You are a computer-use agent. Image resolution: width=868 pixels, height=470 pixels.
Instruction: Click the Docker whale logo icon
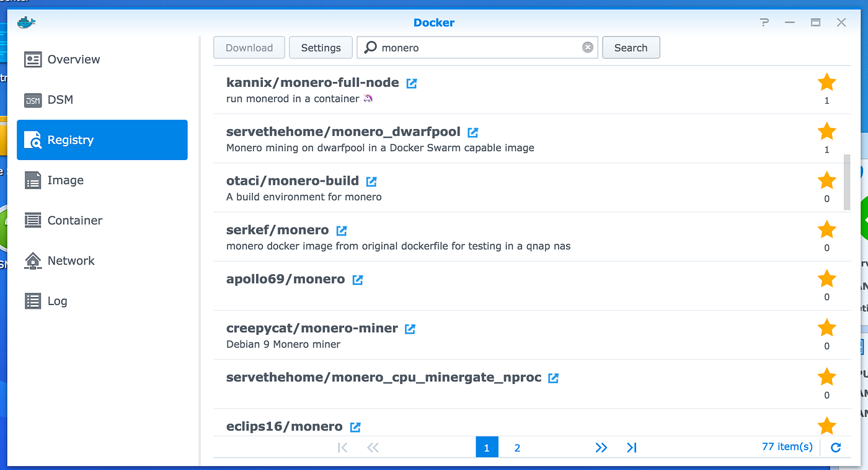[x=26, y=22]
